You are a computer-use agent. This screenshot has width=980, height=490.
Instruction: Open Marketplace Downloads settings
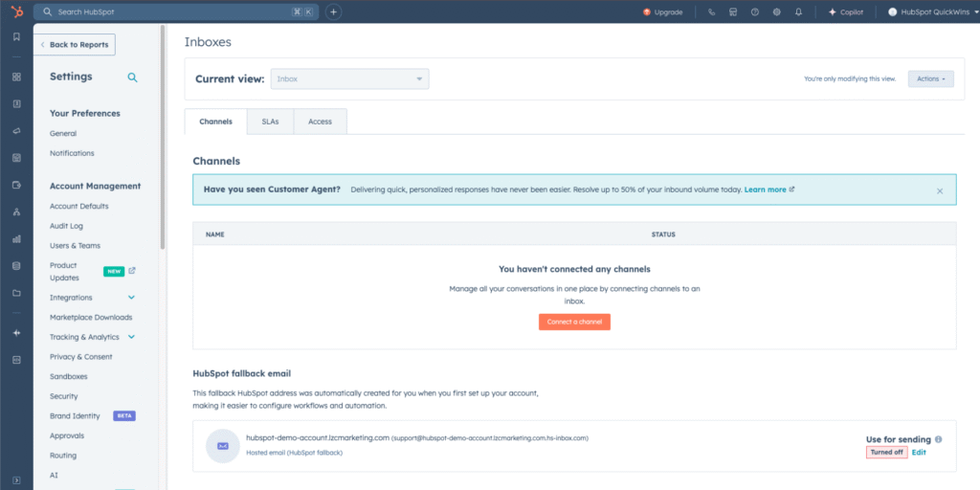pos(91,318)
